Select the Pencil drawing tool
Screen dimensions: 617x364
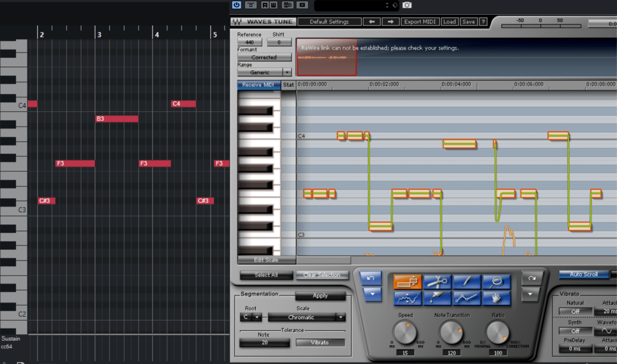coord(467,282)
